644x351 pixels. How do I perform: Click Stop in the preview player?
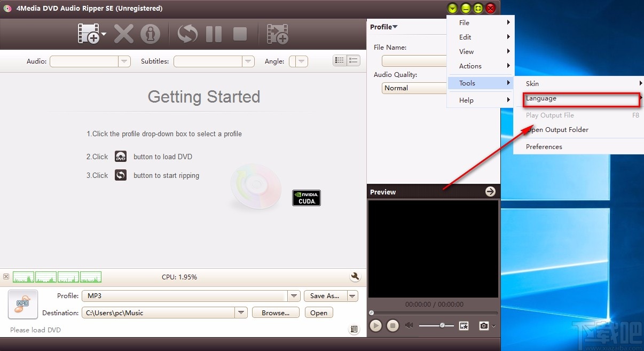click(x=392, y=325)
